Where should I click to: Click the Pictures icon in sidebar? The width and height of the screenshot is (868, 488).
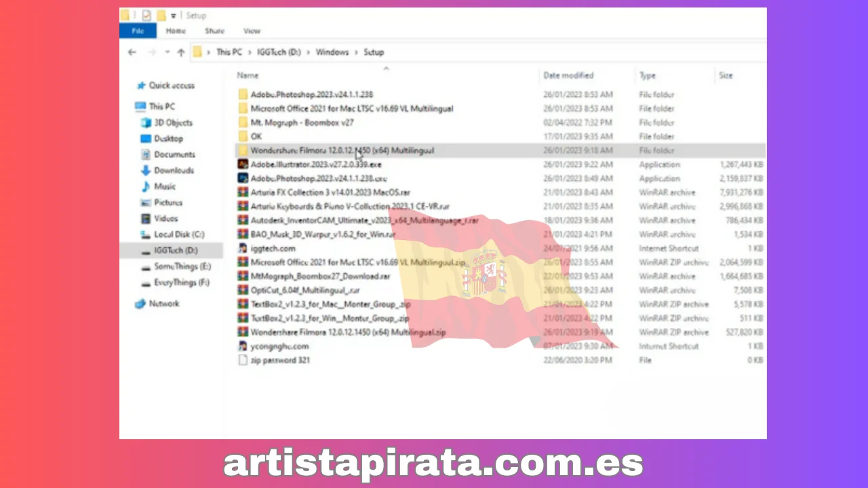point(146,203)
